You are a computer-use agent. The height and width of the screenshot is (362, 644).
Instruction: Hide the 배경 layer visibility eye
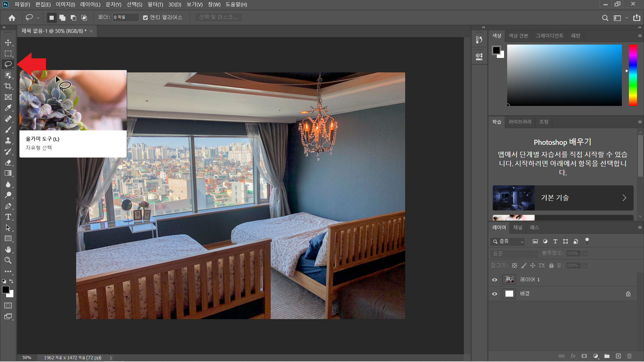coord(494,294)
